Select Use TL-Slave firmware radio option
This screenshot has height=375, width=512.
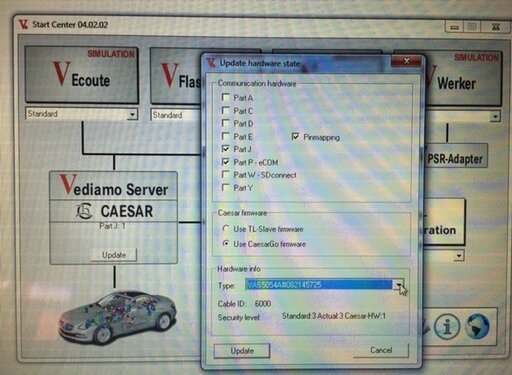226,229
